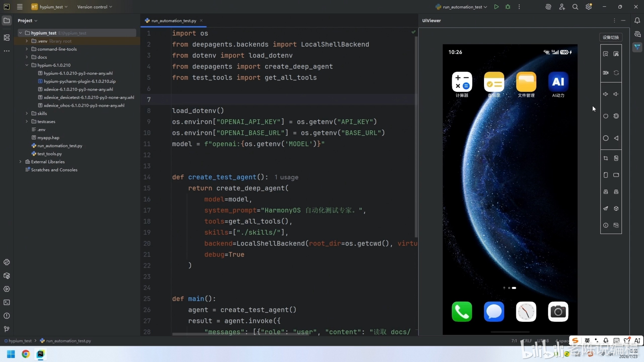Open the Notifications bell
The image size is (644, 362).
click(637, 21)
